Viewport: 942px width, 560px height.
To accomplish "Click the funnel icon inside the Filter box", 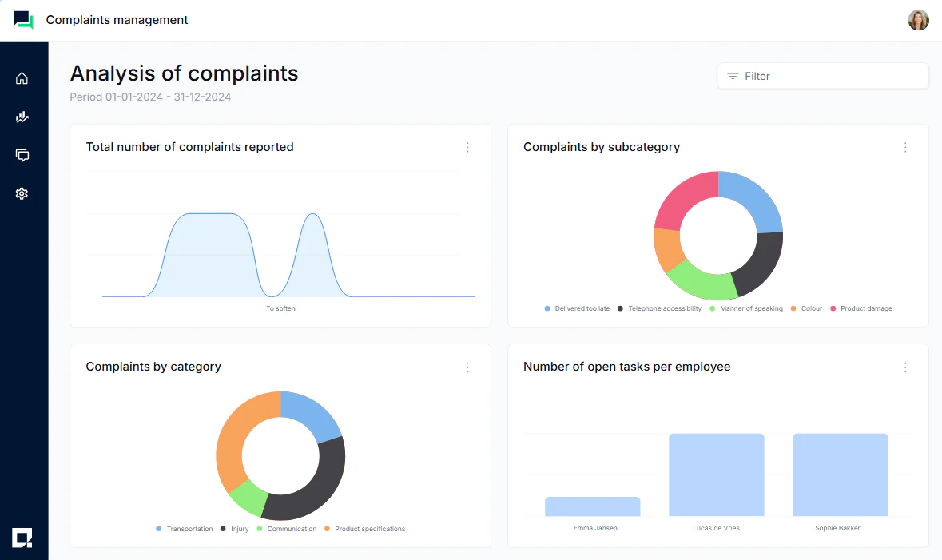I will tap(732, 76).
